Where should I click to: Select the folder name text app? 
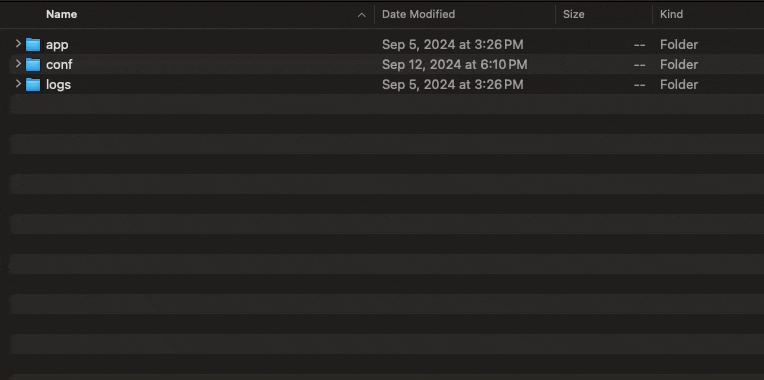57,45
